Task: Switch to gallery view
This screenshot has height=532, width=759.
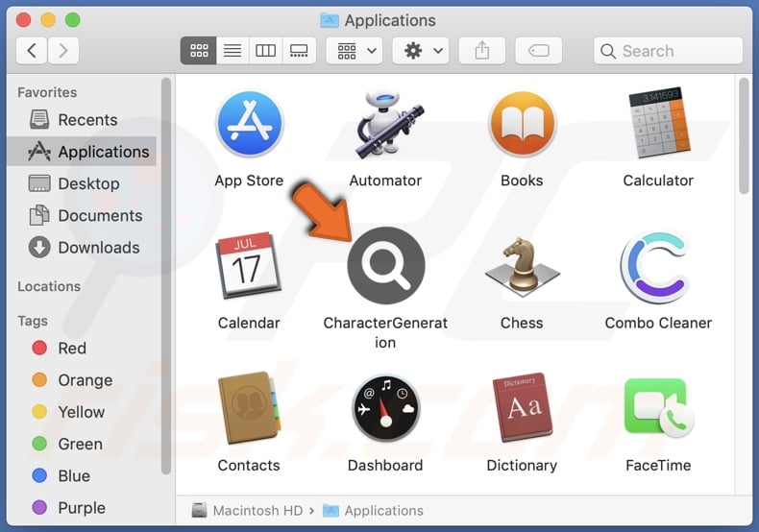Action: pyautogui.click(x=299, y=50)
